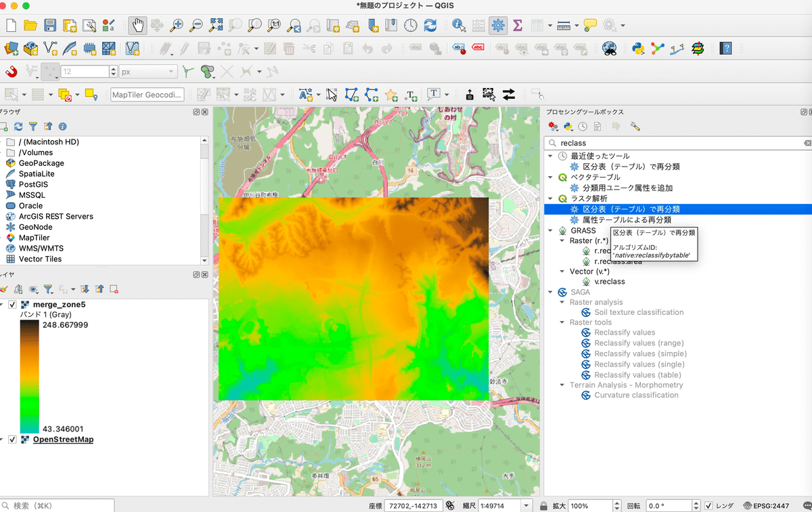This screenshot has height=512, width=812.
Task: Click the Refresh map canvas icon
Action: pyautogui.click(x=430, y=25)
